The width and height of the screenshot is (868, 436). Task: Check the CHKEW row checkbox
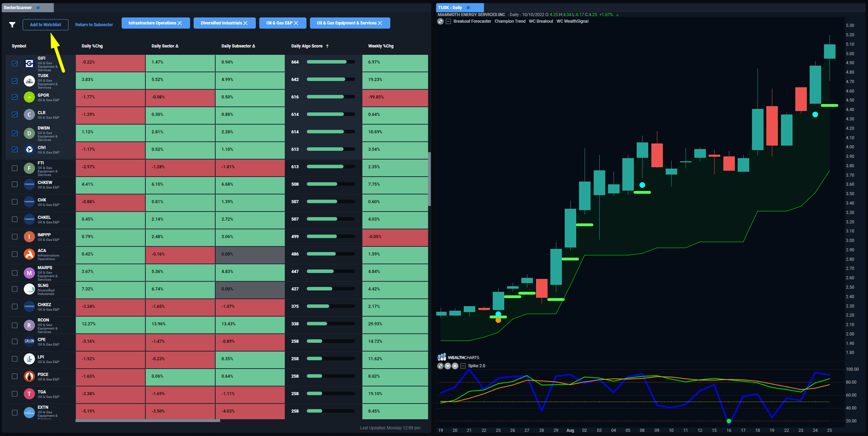coord(15,184)
